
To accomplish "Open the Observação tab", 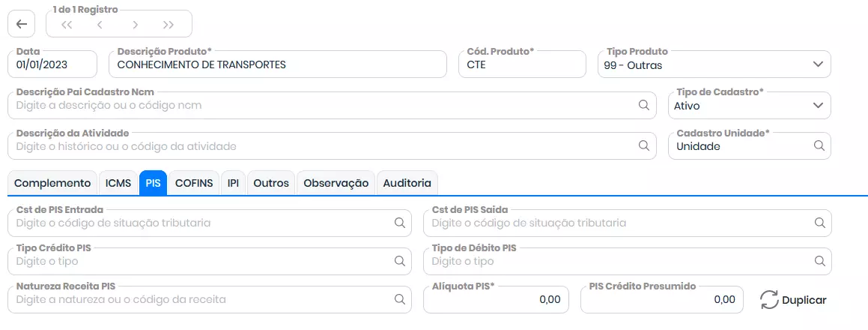I will (336, 183).
